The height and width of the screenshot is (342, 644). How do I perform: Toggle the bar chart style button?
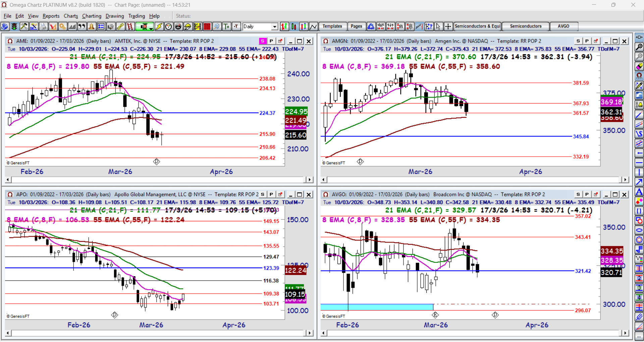click(x=284, y=26)
